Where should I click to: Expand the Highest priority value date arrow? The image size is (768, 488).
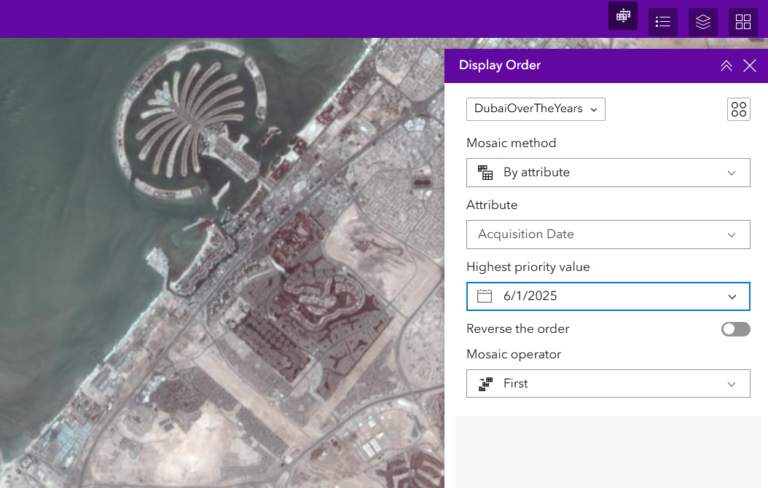pyautogui.click(x=732, y=296)
